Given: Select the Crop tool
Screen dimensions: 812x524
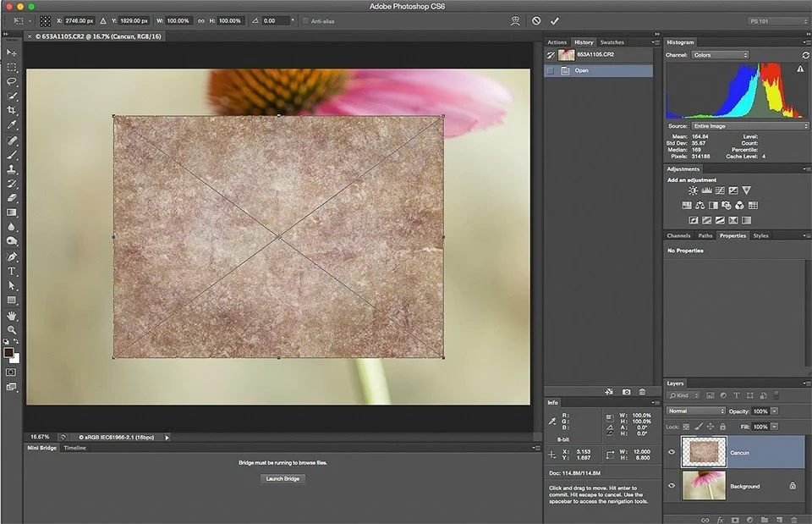Looking at the screenshot, I should click(x=12, y=110).
